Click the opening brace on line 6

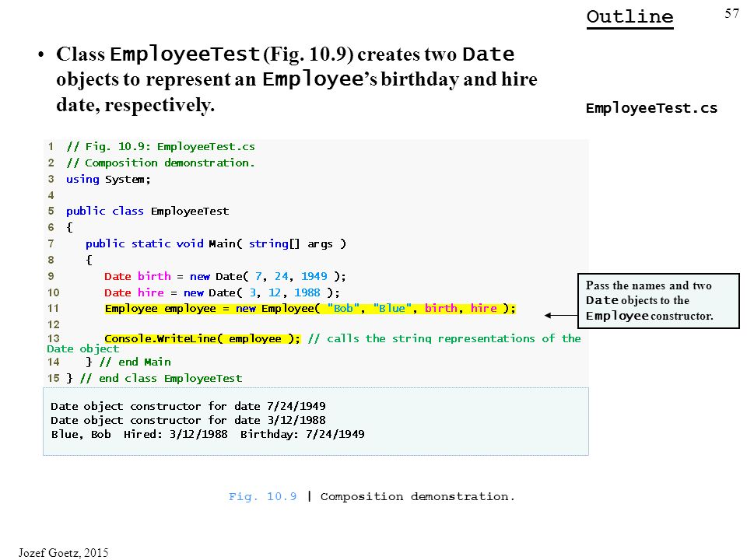[69, 227]
